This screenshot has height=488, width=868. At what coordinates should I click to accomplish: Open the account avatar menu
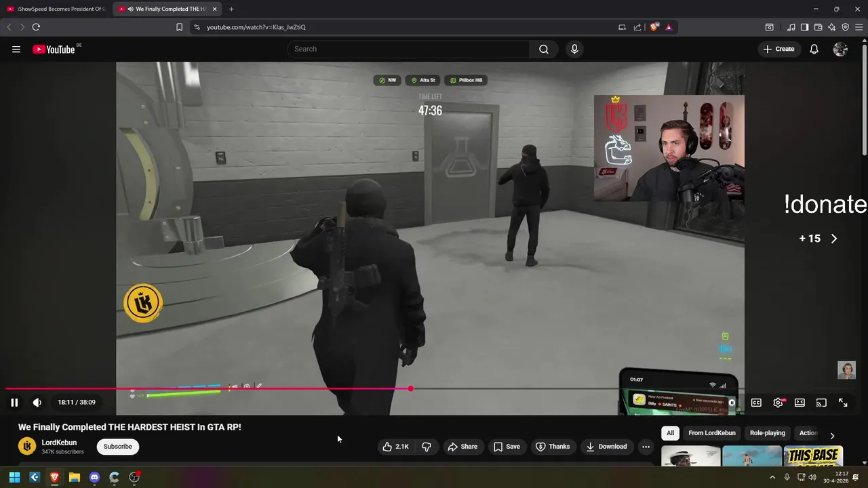(840, 49)
